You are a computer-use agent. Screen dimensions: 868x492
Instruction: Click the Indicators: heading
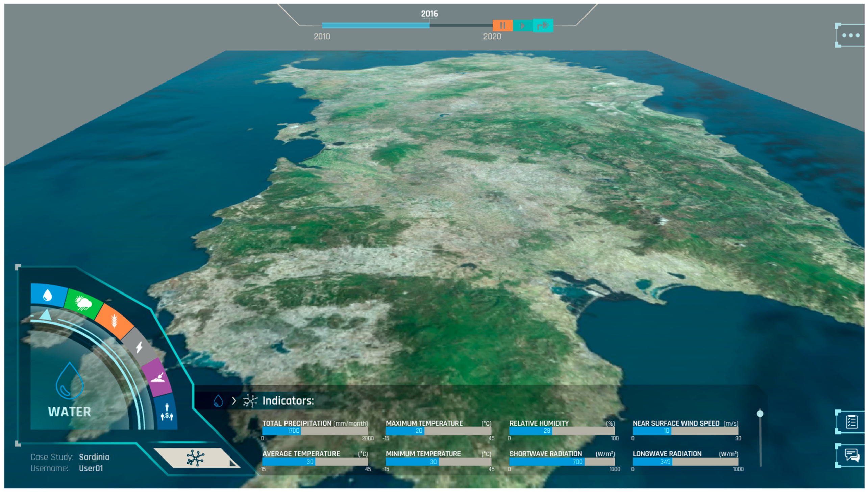(x=288, y=401)
